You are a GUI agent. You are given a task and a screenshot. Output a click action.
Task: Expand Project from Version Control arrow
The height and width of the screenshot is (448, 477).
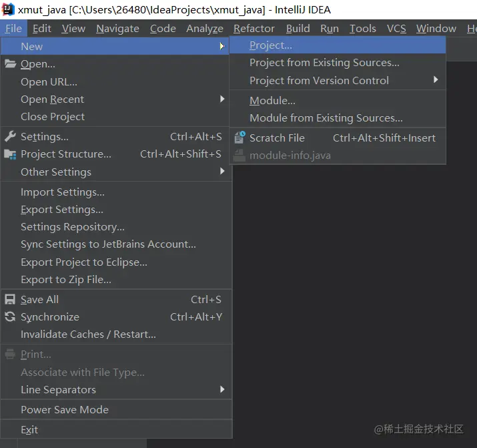(x=436, y=79)
